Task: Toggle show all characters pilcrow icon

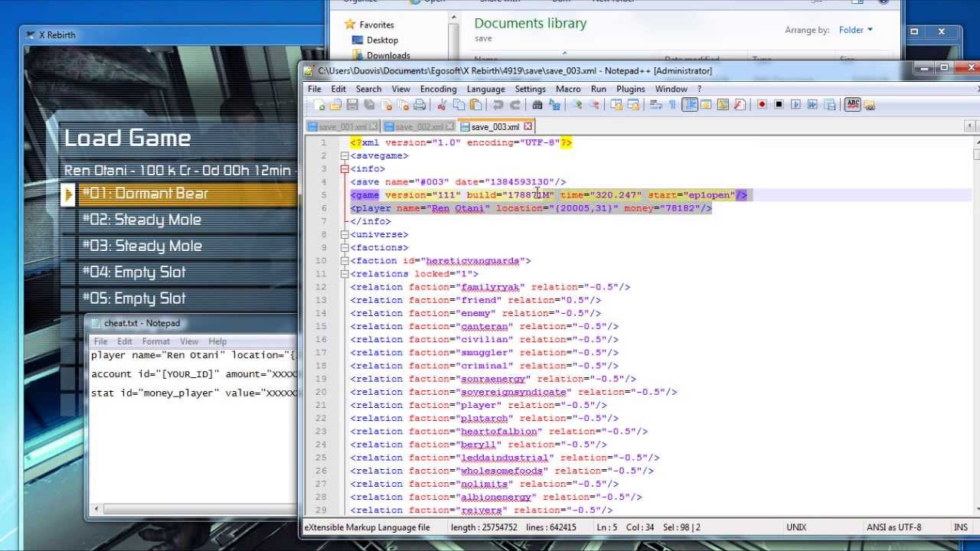Action: coord(672,105)
